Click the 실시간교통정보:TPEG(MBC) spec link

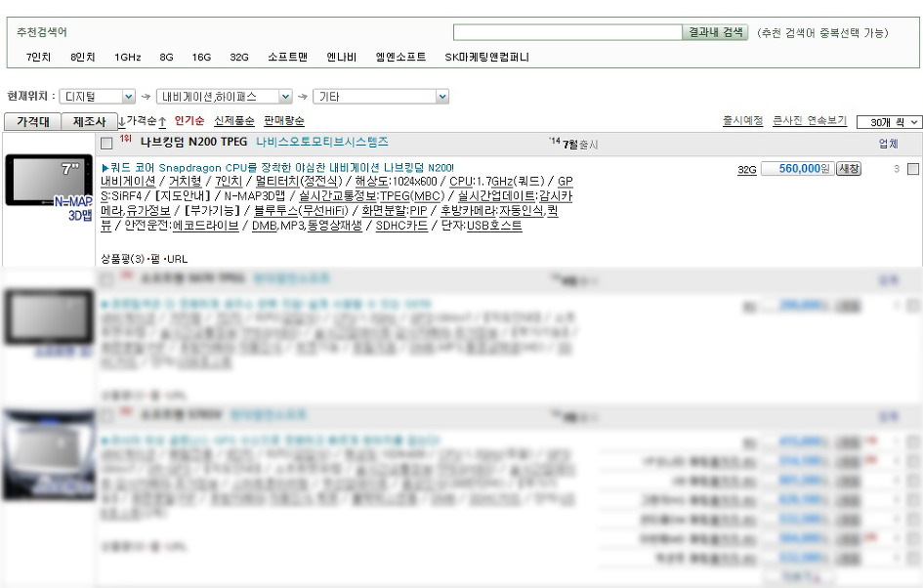tap(371, 196)
